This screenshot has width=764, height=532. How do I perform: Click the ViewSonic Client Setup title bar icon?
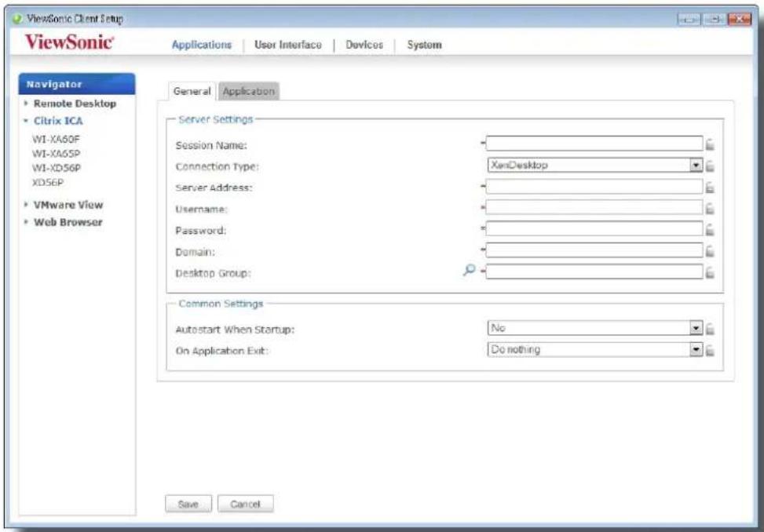tap(17, 19)
